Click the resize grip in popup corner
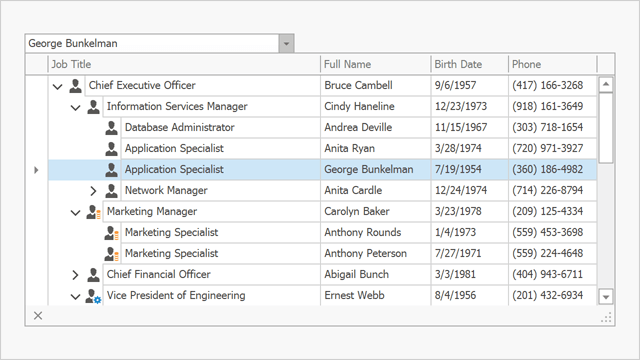This screenshot has width=640, height=360. (x=607, y=318)
